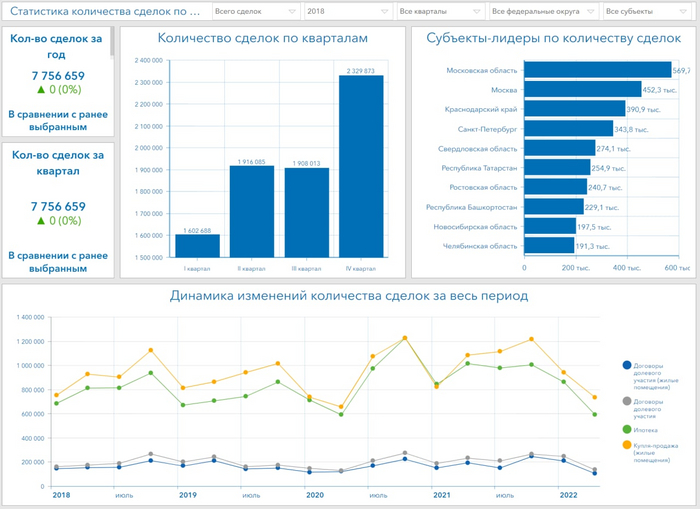Click the 'Количество сделок по кварталам' title
Viewport: 700px width, 509px height.
pyautogui.click(x=263, y=38)
